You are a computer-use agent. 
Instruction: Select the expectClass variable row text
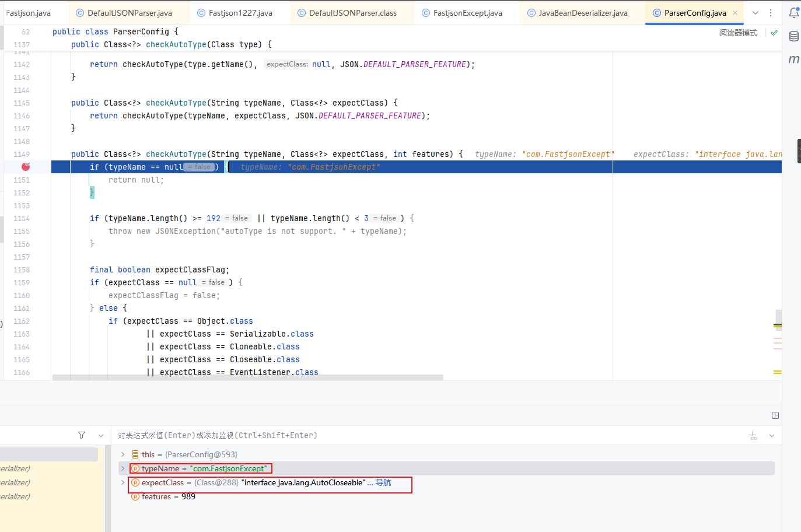point(254,482)
